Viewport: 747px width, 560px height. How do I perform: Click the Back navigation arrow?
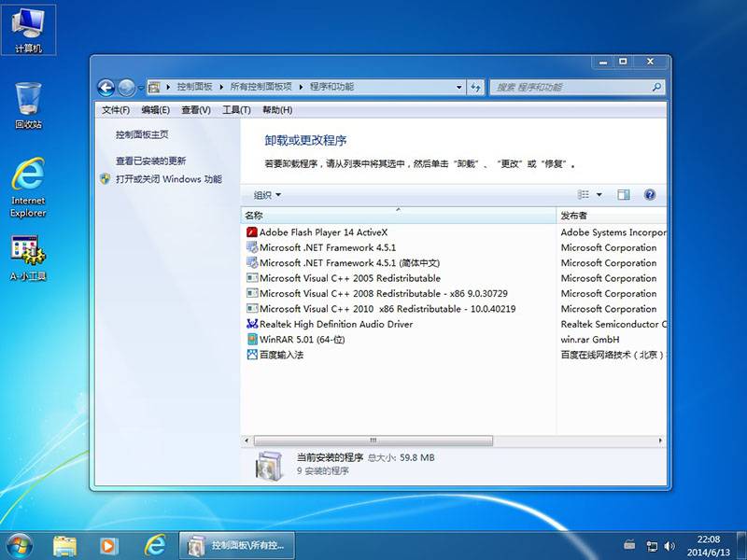tap(106, 88)
